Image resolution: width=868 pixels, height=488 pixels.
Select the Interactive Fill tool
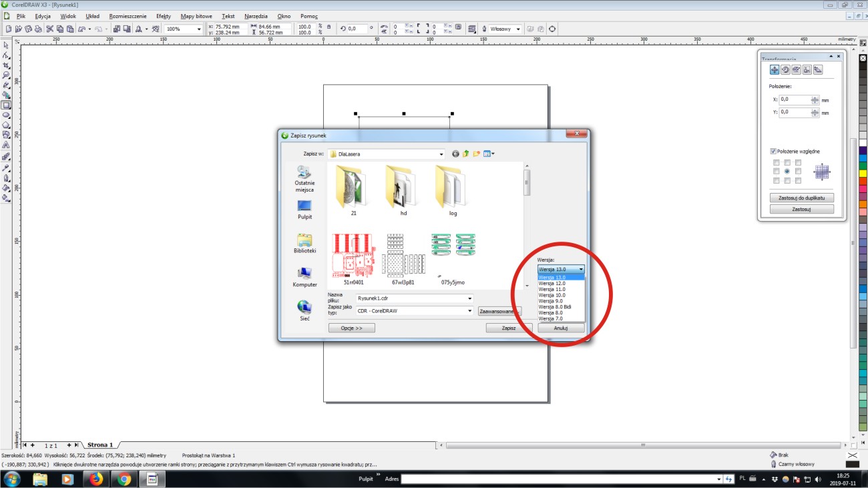point(6,198)
